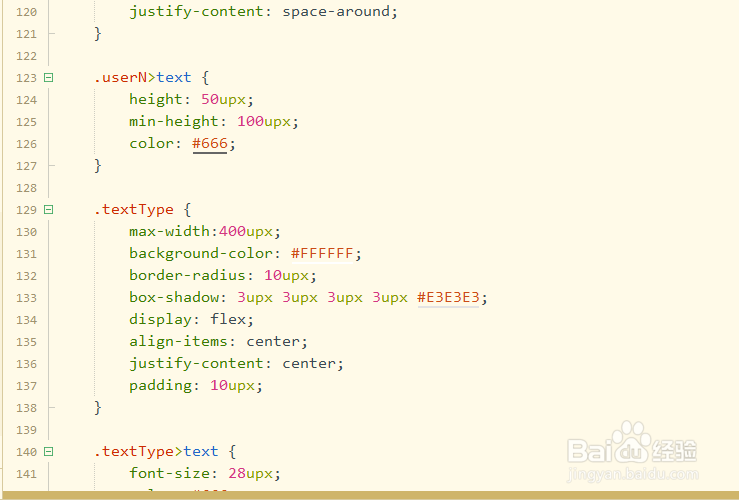This screenshot has width=739, height=500.
Task: Click 'min-height: 100upx;' declaration
Action: 214,122
